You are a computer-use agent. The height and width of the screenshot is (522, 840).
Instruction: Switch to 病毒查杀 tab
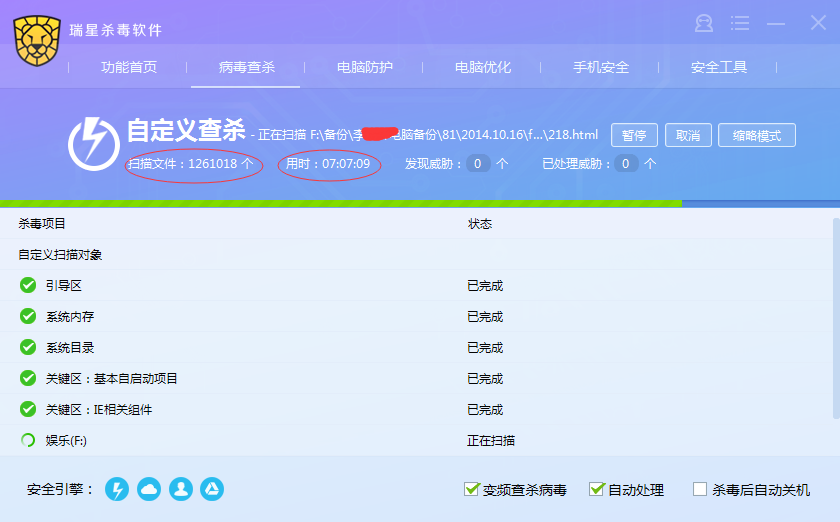click(x=246, y=67)
